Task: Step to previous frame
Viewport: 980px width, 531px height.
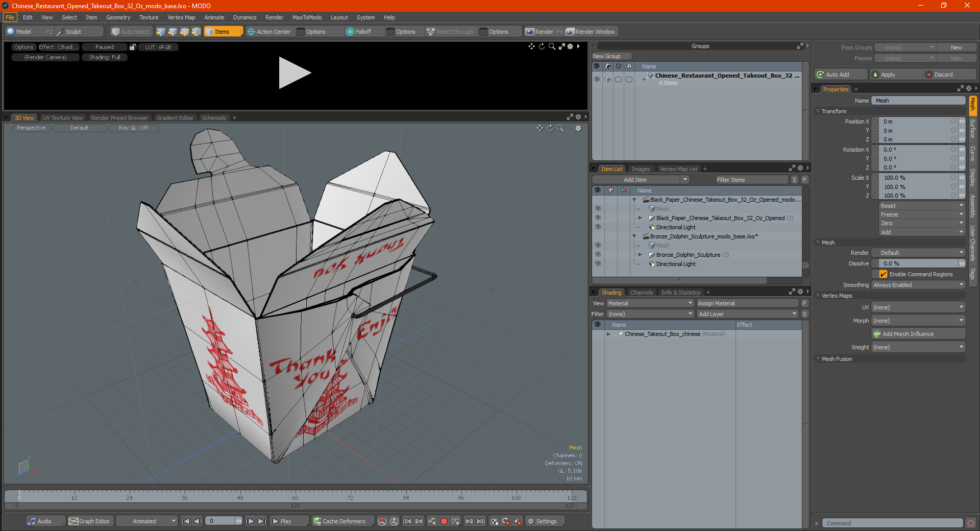Action: tap(198, 521)
